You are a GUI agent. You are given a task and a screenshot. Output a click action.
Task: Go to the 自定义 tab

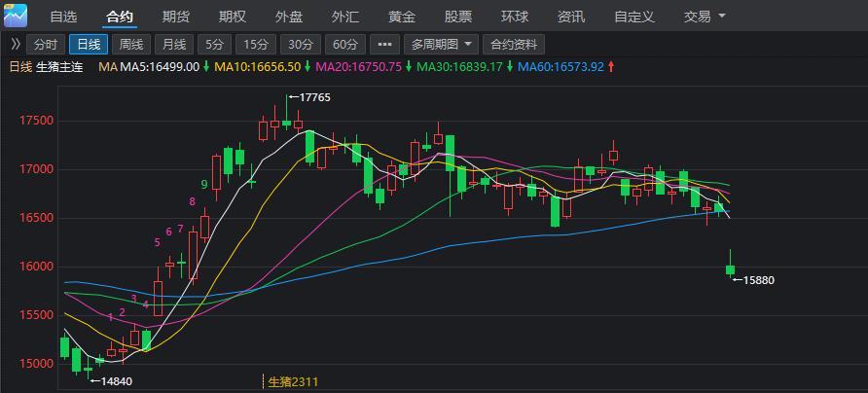[634, 17]
